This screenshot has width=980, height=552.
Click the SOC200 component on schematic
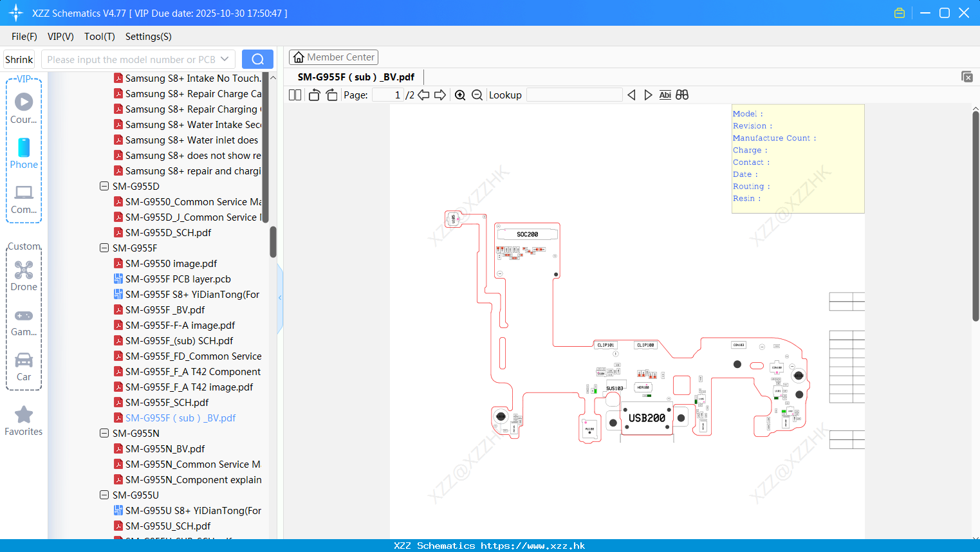coord(527,234)
